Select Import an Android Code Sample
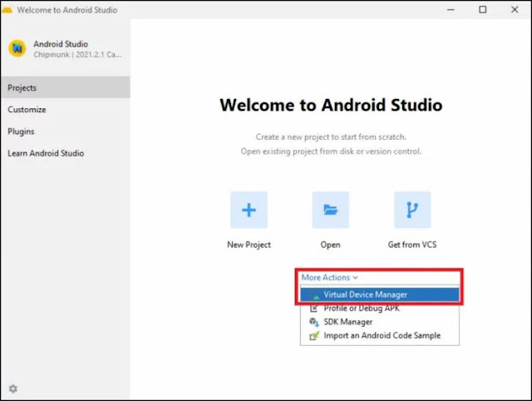Image resolution: width=532 pixels, height=401 pixels. (x=380, y=335)
